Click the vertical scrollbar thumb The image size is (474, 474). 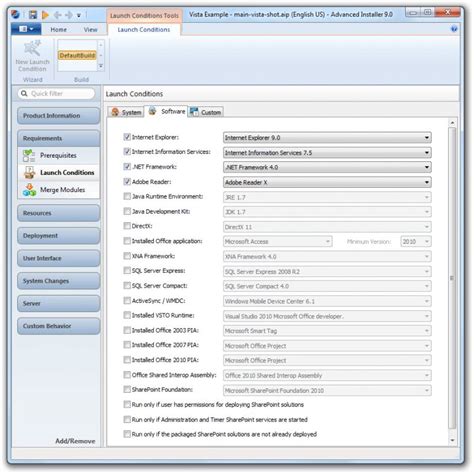(x=452, y=278)
